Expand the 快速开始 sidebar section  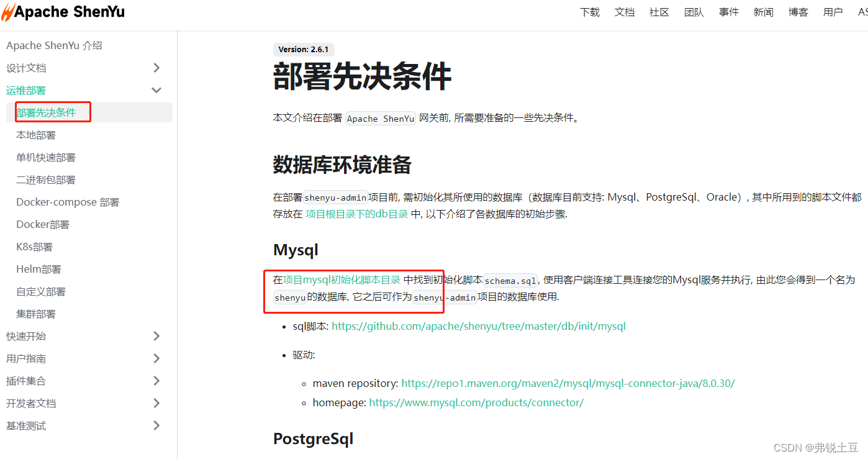[156, 336]
